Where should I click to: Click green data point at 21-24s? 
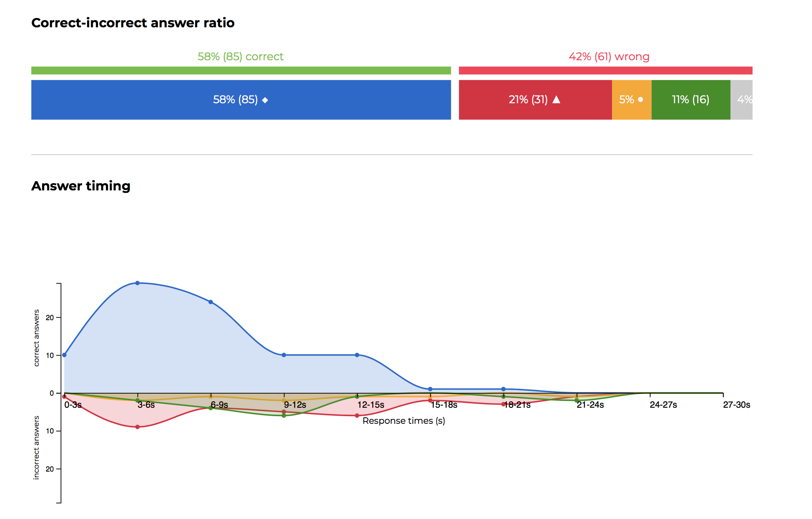[577, 400]
